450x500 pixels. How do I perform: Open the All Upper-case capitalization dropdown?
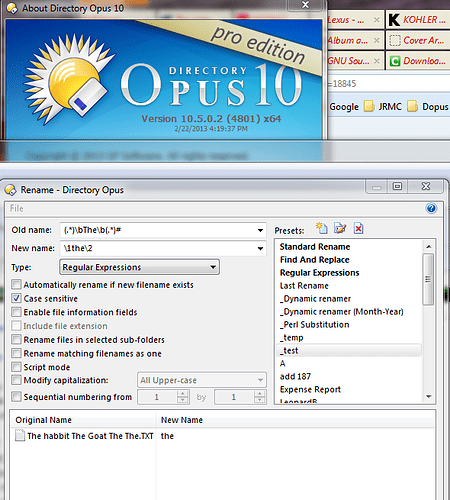202,380
